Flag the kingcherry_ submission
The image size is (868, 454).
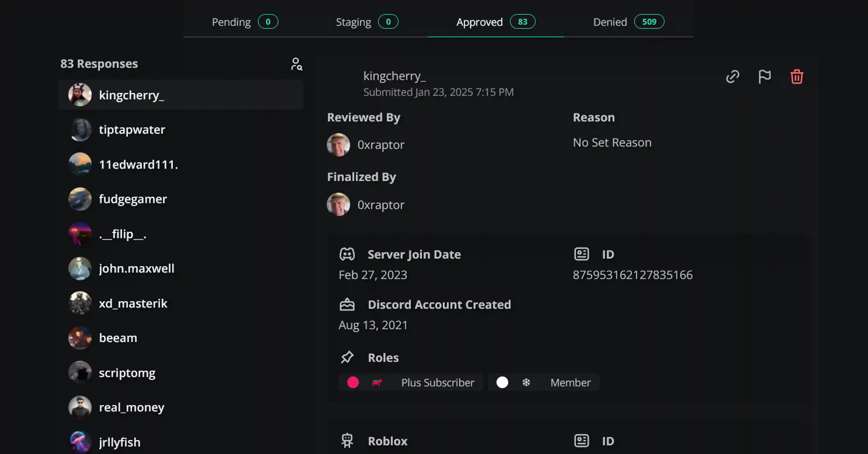point(764,77)
